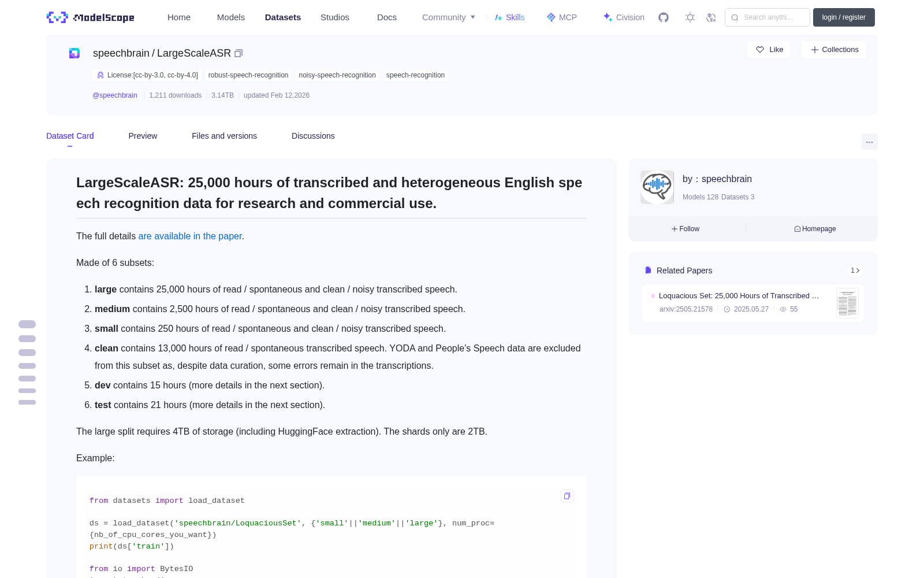Open the MCP section
Screen dimensions: 924x578
(x=561, y=17)
